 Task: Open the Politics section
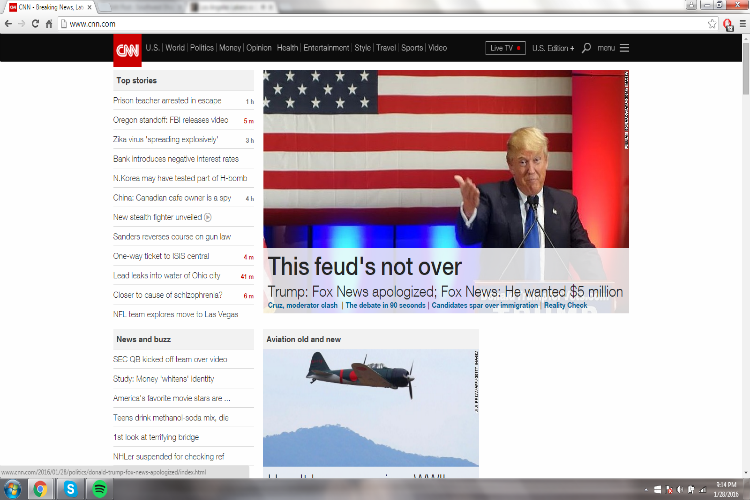(x=202, y=47)
